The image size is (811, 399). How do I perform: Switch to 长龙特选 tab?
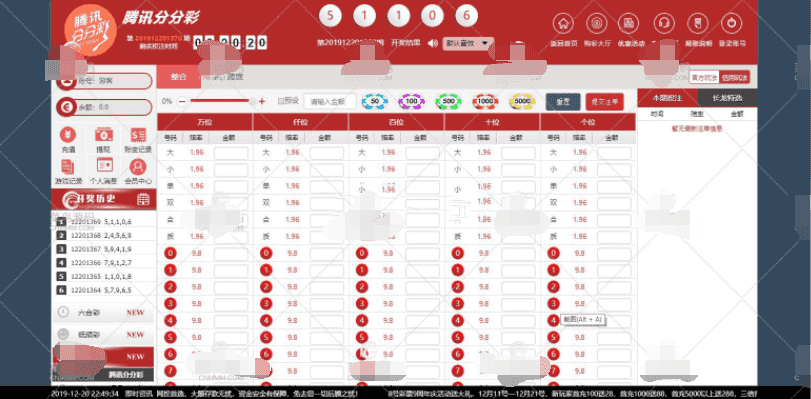(727, 98)
